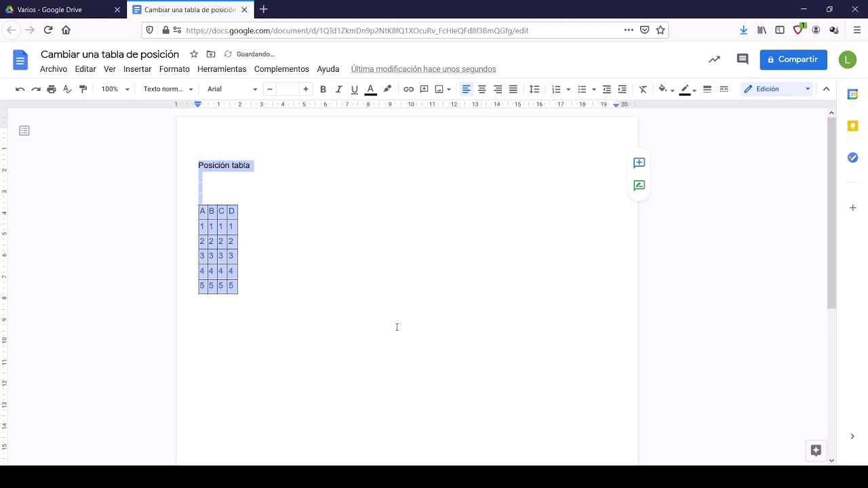Increase indent of the selection
The image size is (868, 488).
(623, 89)
